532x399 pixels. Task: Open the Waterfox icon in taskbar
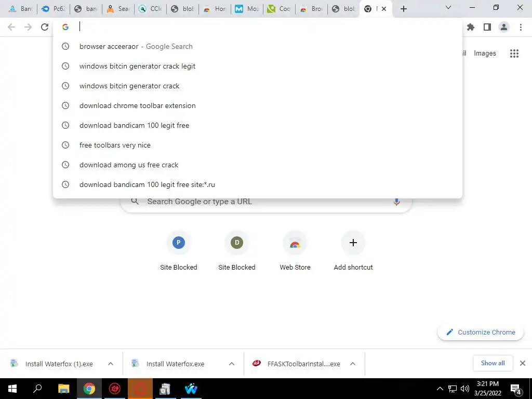[x=191, y=389]
